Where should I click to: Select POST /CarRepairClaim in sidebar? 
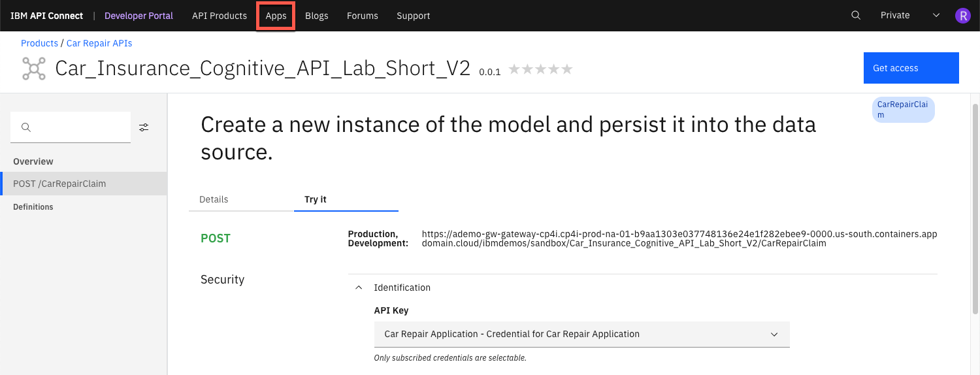tap(84, 184)
